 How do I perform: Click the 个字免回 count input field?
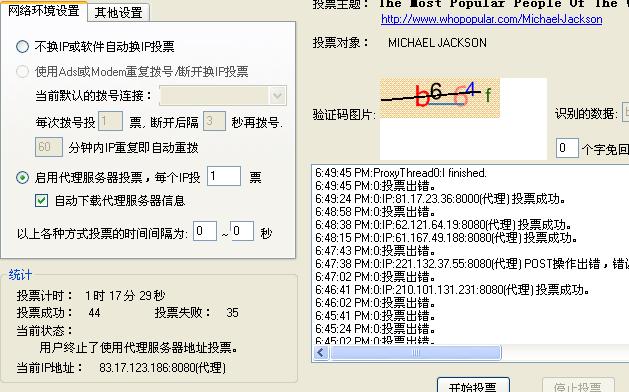[567, 148]
